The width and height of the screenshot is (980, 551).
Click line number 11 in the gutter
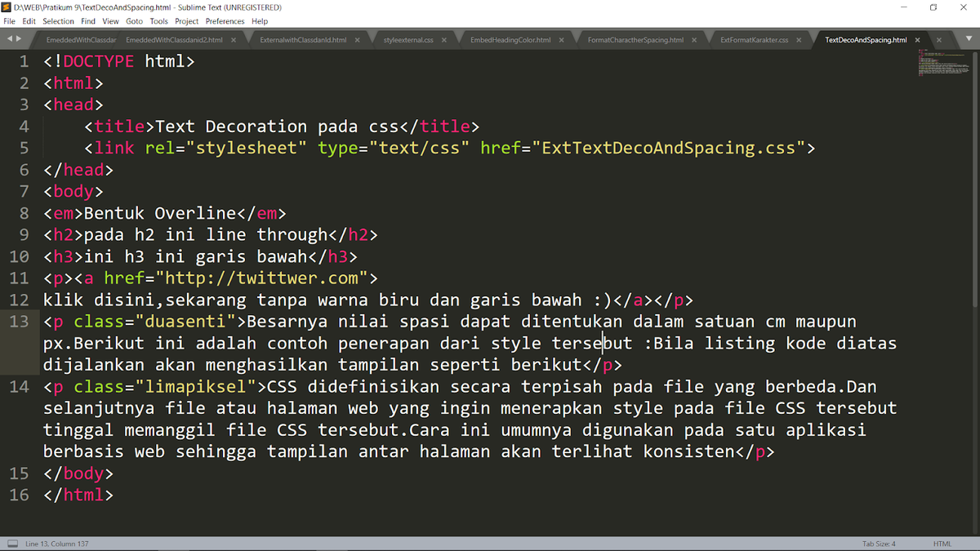(19, 278)
